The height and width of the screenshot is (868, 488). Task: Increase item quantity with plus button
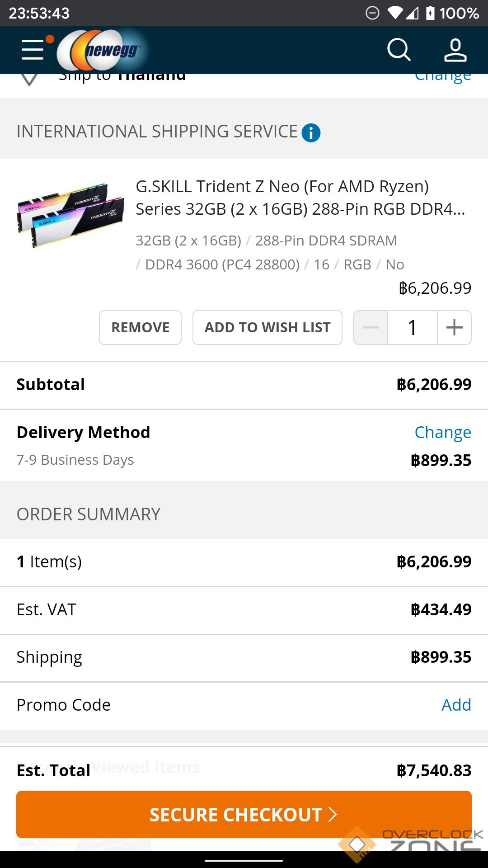[x=454, y=327]
